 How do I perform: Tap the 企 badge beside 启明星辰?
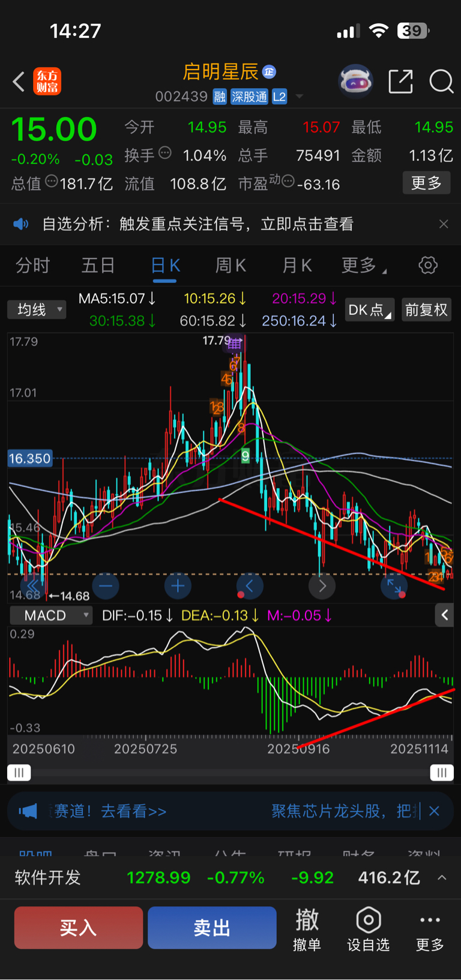269,72
